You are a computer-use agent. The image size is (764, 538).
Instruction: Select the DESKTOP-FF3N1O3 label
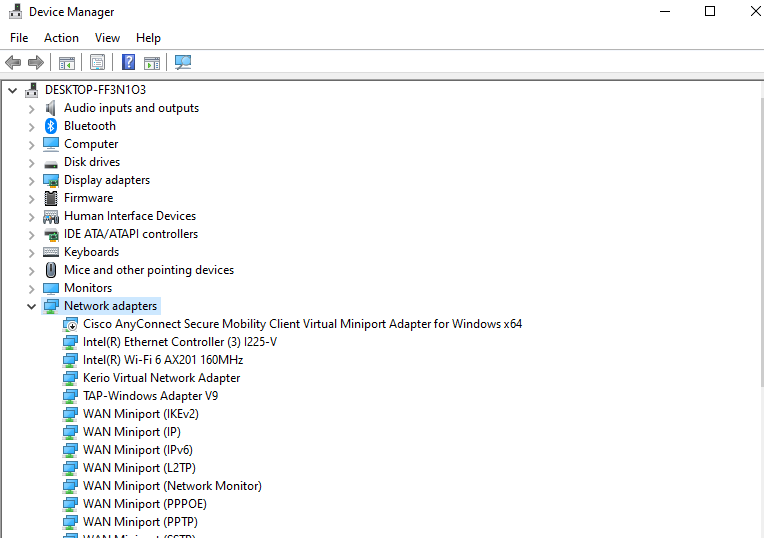[x=96, y=90]
